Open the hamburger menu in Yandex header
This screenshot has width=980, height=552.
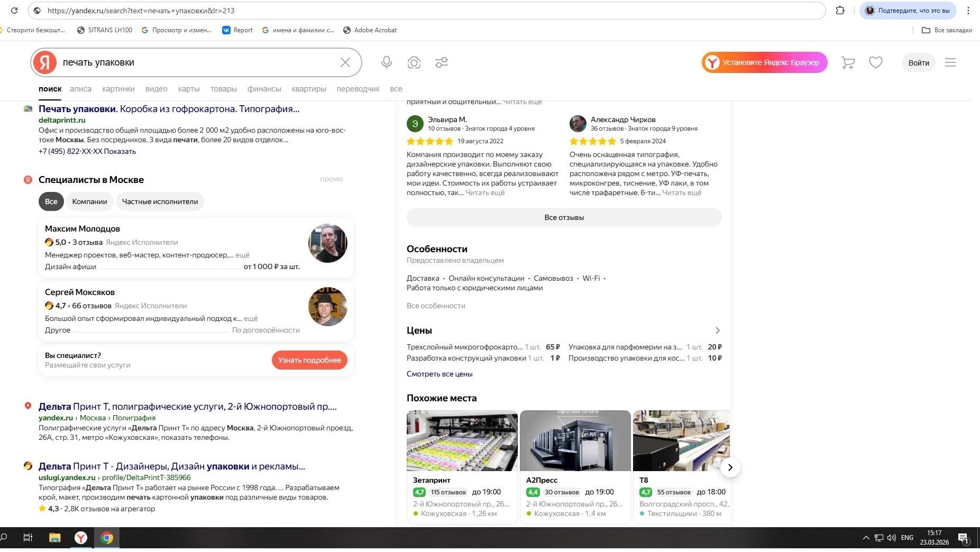pyautogui.click(x=950, y=62)
